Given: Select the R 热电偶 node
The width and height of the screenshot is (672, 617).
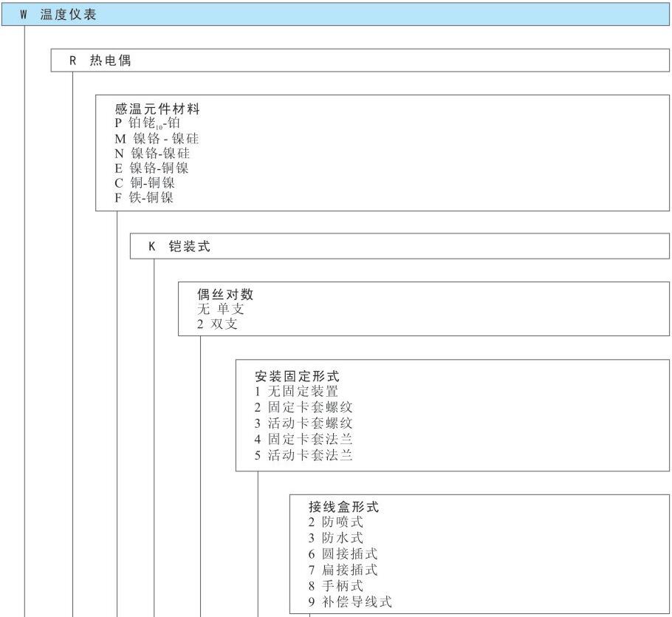Looking at the screenshot, I should [x=100, y=61].
